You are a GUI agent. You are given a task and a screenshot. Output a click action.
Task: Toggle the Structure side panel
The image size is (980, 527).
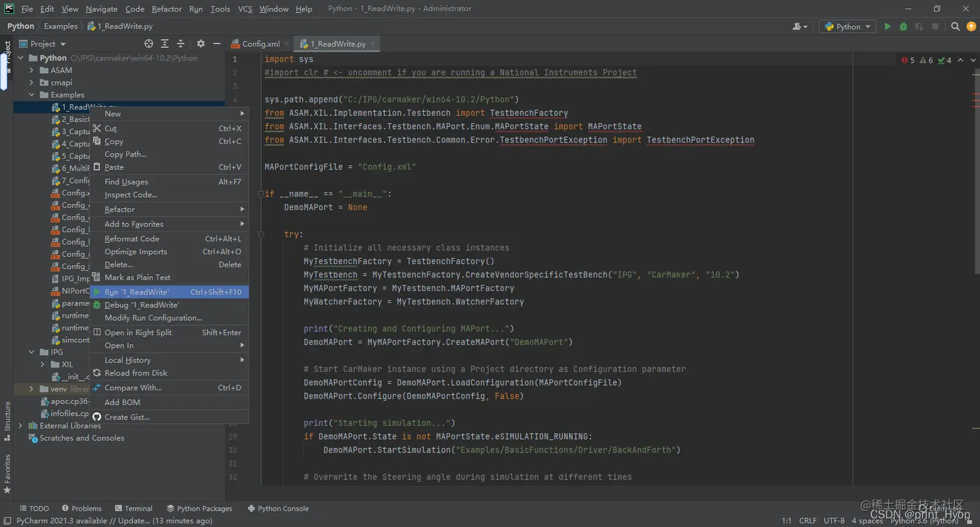[7, 419]
